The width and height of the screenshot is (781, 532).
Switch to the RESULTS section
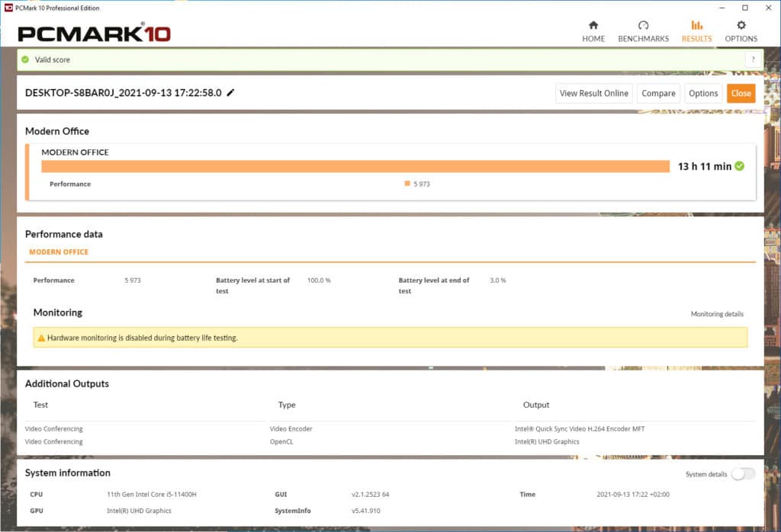(696, 31)
